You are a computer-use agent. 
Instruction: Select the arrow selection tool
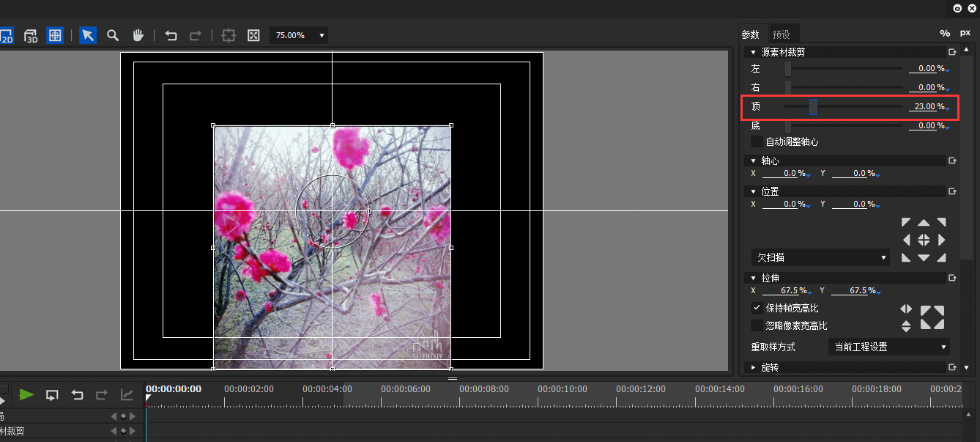[88, 35]
